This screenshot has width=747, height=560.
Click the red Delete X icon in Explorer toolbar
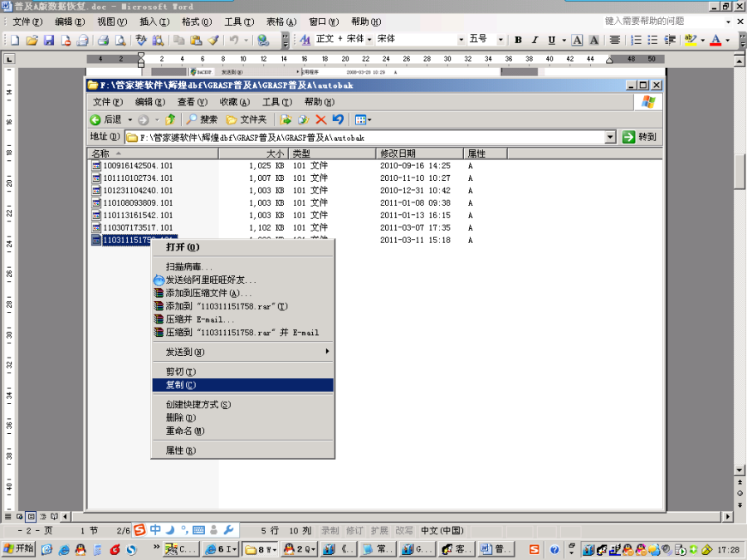point(320,119)
